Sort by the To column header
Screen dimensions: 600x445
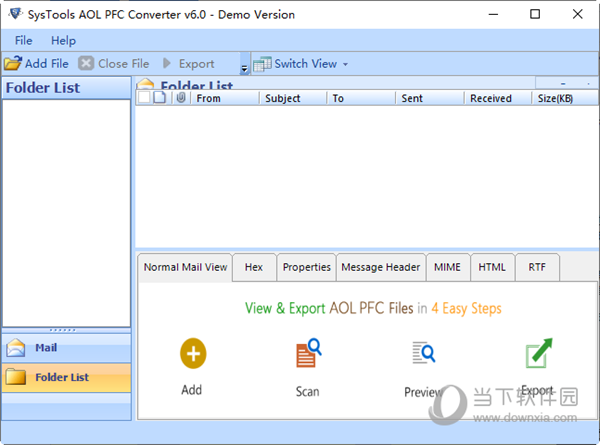pos(361,98)
